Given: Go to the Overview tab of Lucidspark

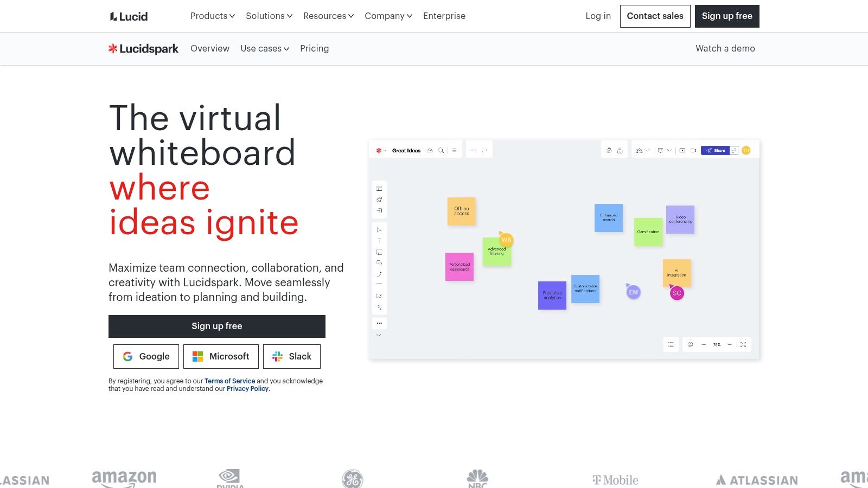Looking at the screenshot, I should coord(210,48).
